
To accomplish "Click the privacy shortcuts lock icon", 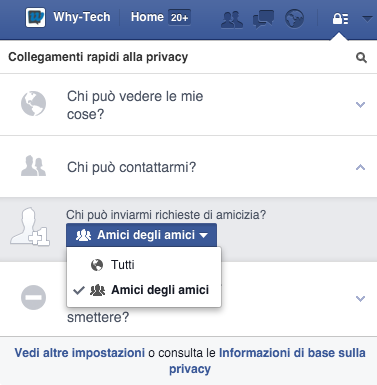I will coord(340,19).
